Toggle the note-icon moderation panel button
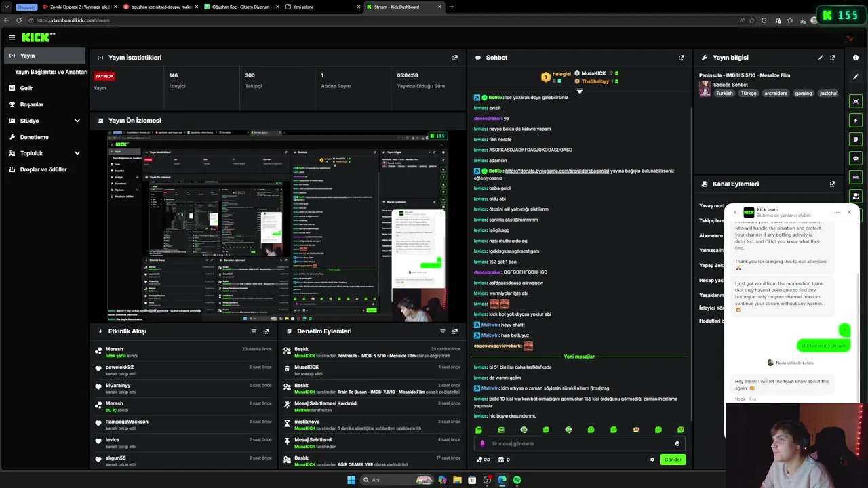The width and height of the screenshot is (868, 488). (x=856, y=139)
